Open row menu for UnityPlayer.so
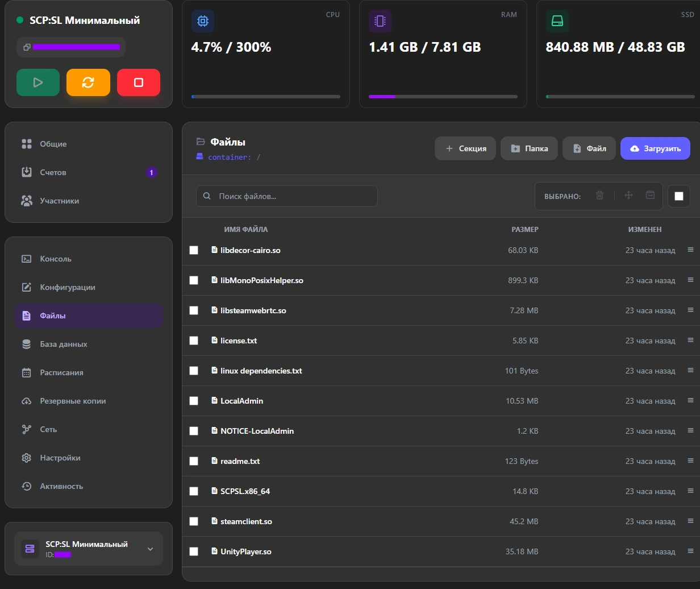The image size is (700, 589). click(690, 551)
